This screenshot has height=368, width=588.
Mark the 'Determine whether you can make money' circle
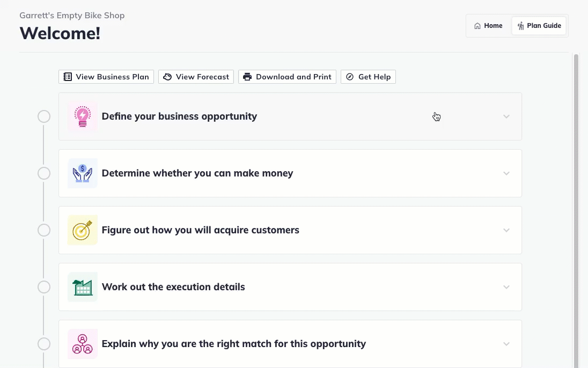point(44,173)
